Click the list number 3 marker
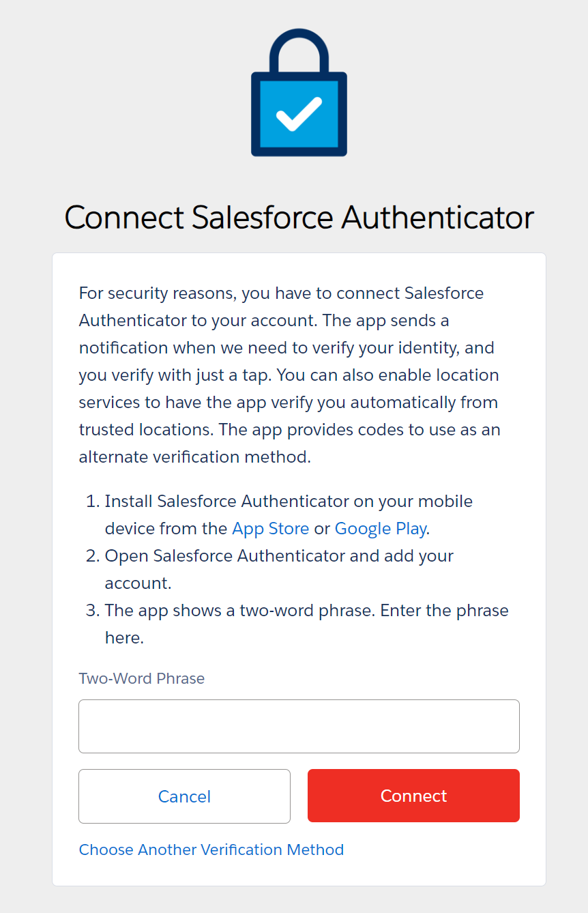 pos(92,611)
